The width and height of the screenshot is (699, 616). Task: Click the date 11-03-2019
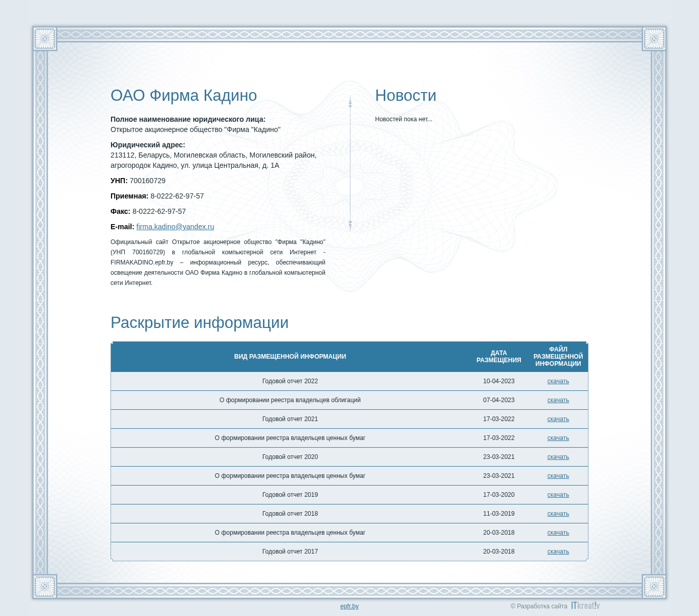click(499, 514)
